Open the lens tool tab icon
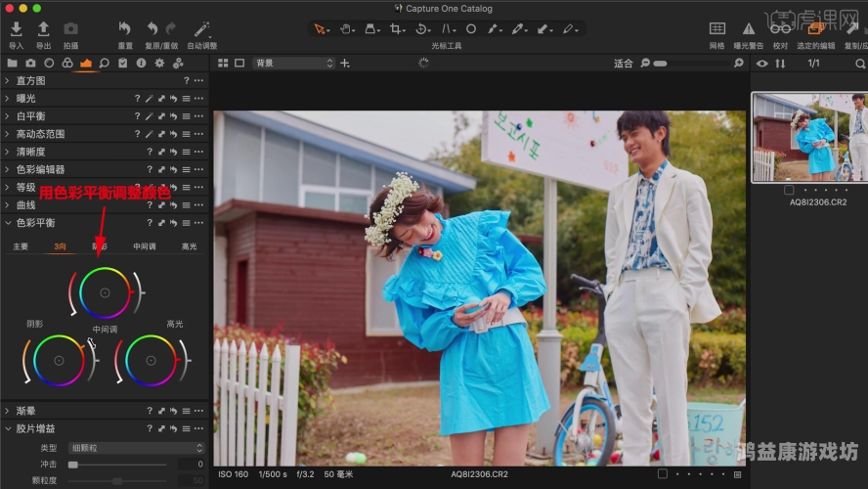This screenshot has height=489, width=868. pos(49,64)
